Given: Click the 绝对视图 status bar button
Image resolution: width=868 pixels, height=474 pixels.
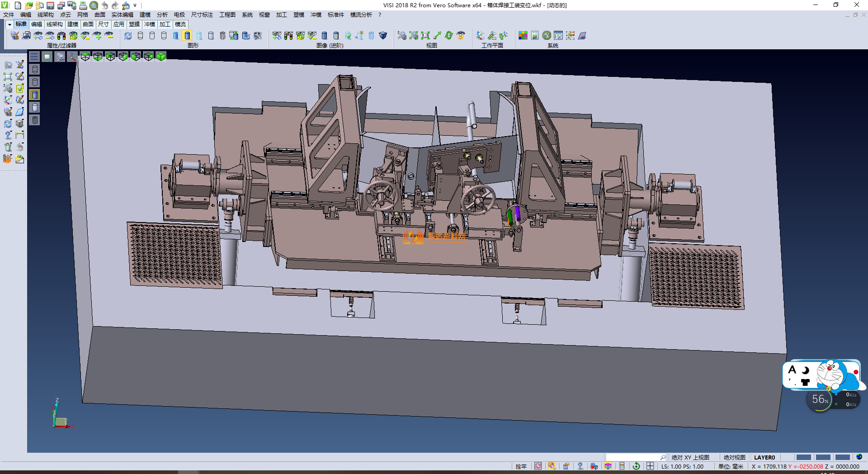Looking at the screenshot, I should pos(734,457).
